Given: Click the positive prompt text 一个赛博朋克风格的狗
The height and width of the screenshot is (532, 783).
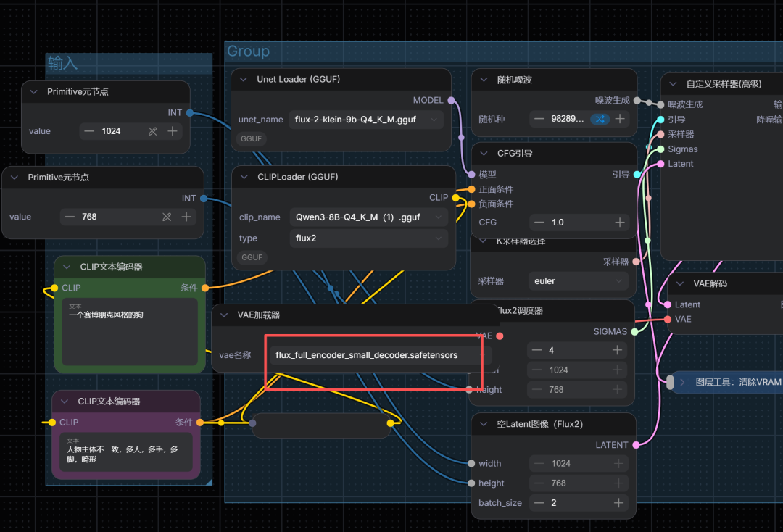Looking at the screenshot, I should tap(106, 315).
